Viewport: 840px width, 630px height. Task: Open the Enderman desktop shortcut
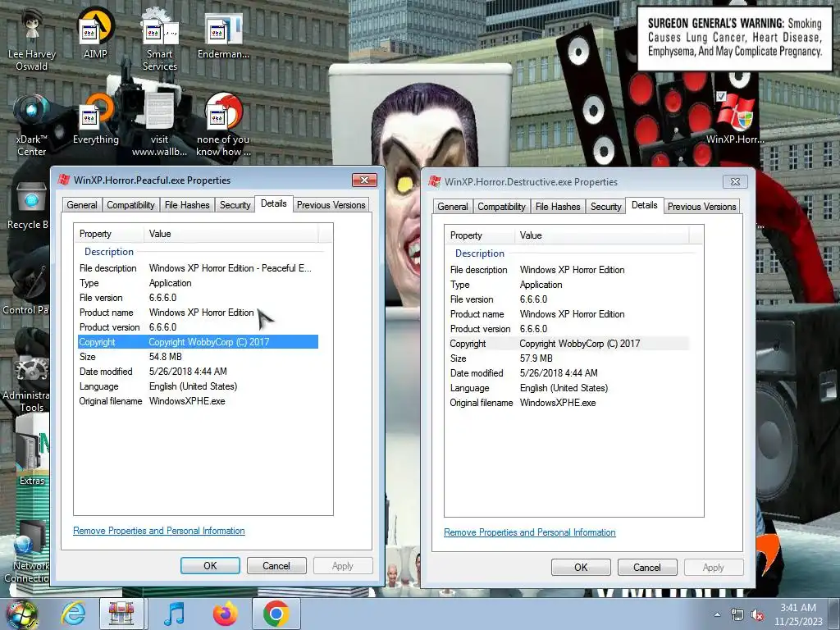[223, 34]
